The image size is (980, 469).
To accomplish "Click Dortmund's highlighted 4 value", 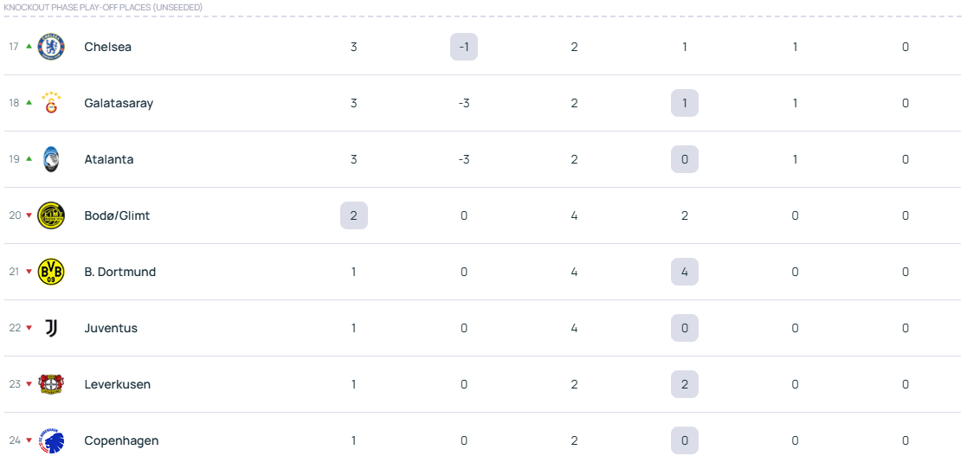I will tap(685, 272).
